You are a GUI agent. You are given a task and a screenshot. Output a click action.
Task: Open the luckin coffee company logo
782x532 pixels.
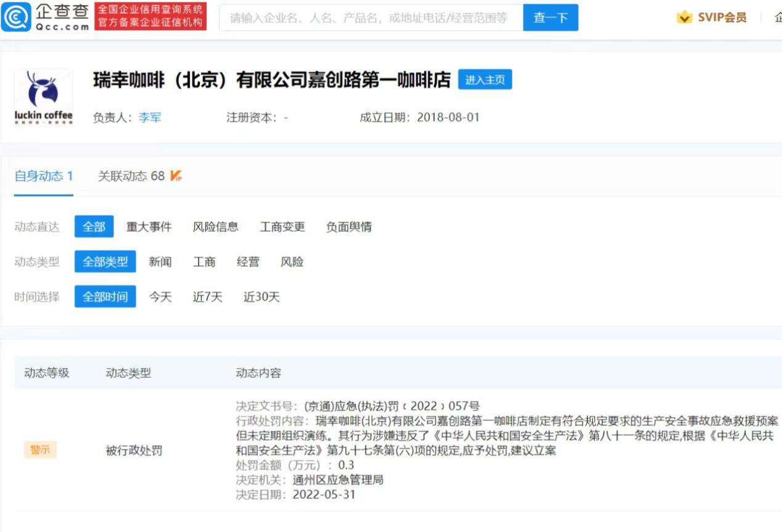[x=43, y=98]
